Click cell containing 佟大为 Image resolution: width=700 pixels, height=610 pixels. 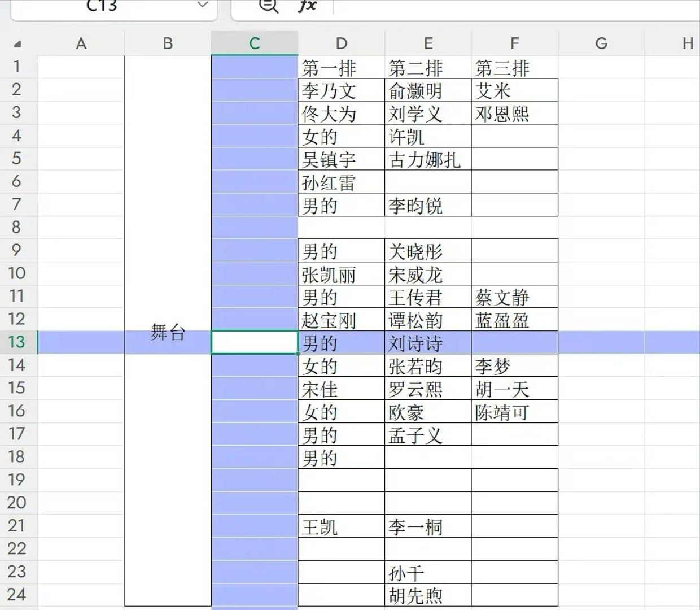[x=342, y=114]
